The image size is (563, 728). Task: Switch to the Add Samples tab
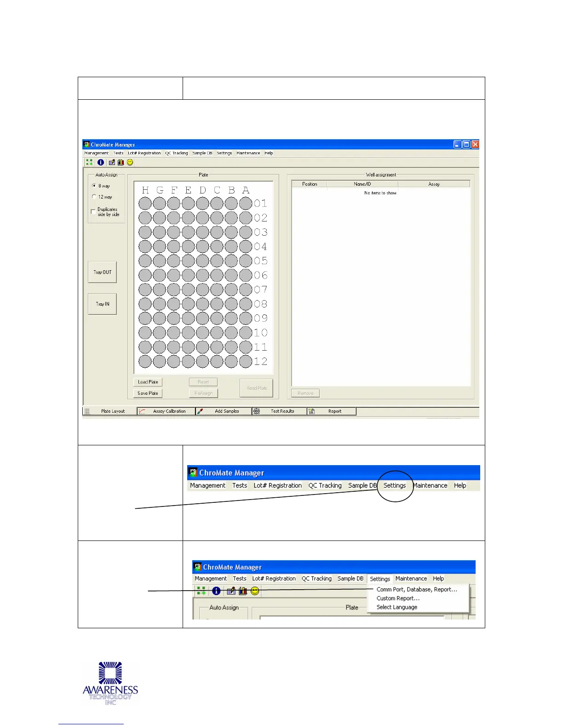(224, 411)
